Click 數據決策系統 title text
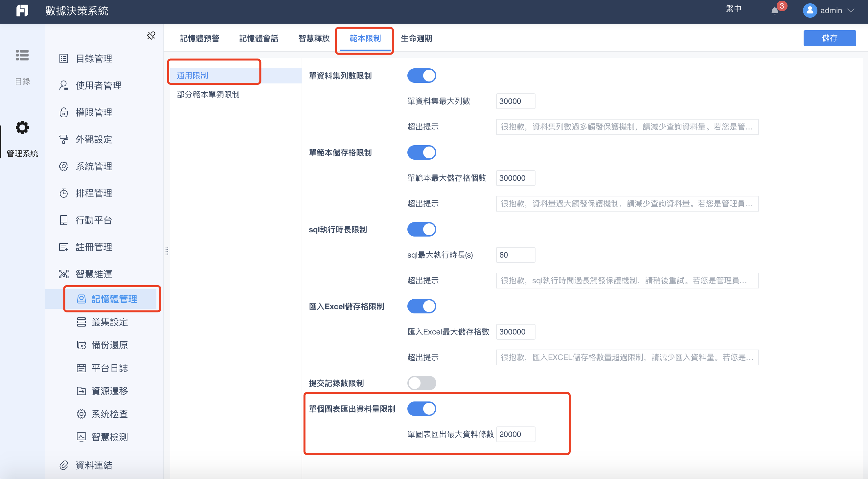The image size is (868, 479). pyautogui.click(x=77, y=11)
